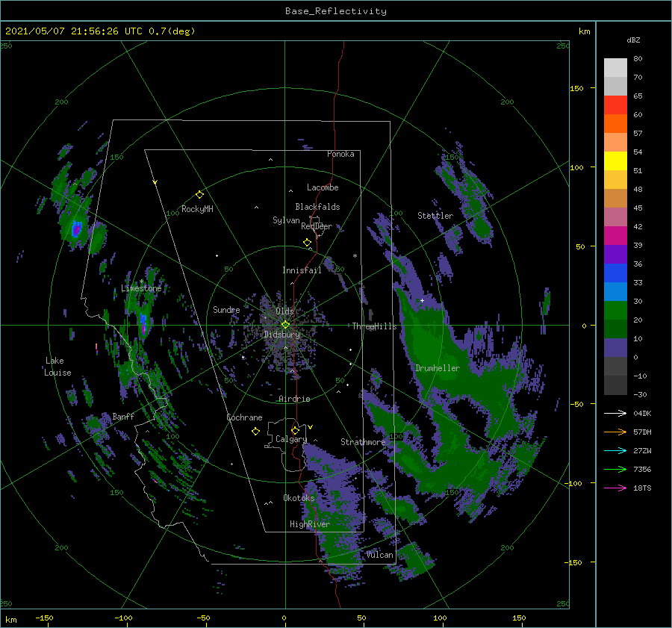Click the yellow V marker northwest of RockyMH
Screen dimensions: 672x628
coord(155,182)
